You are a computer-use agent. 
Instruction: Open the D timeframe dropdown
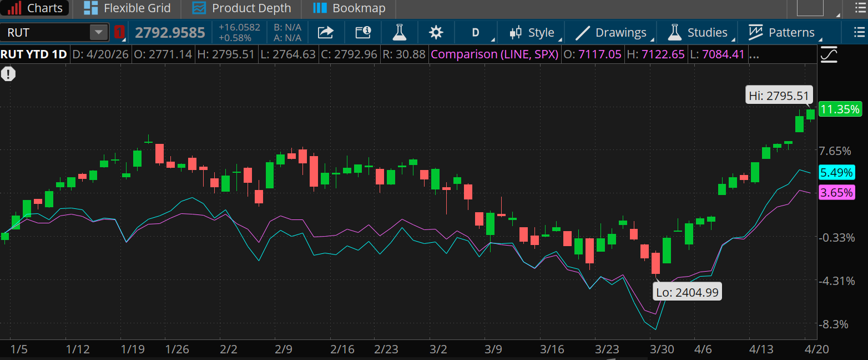click(475, 33)
